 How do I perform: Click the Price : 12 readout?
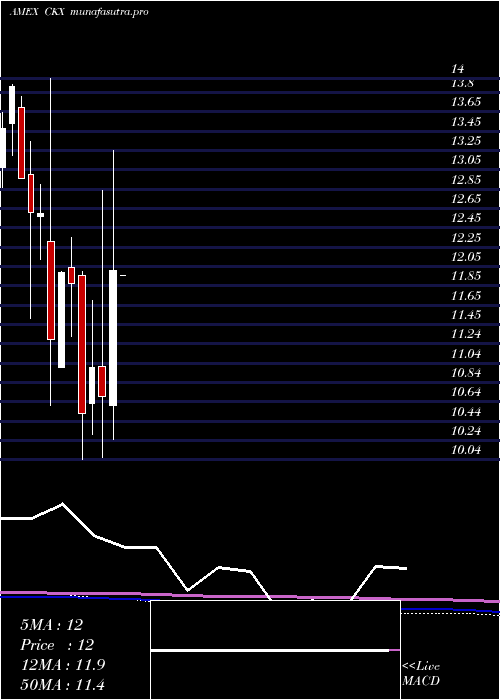pos(57,645)
